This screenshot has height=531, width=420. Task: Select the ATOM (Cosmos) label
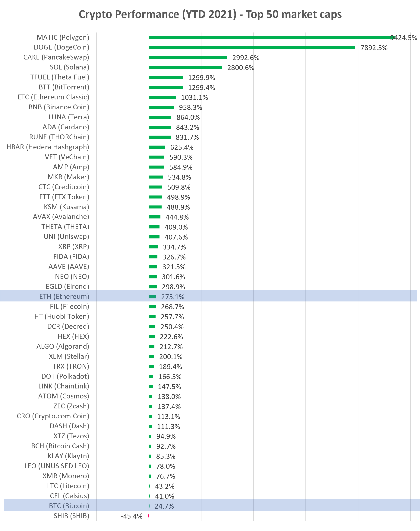tap(64, 396)
